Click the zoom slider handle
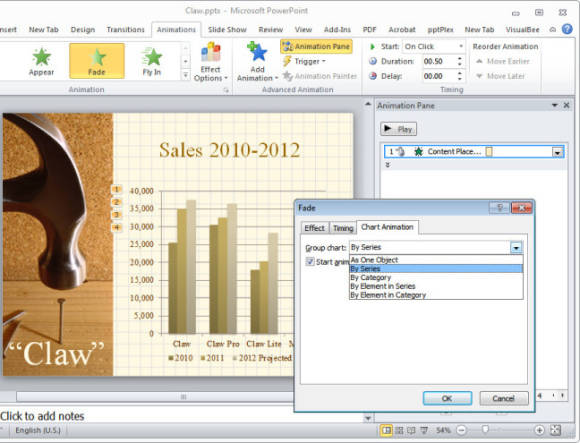 (x=485, y=430)
